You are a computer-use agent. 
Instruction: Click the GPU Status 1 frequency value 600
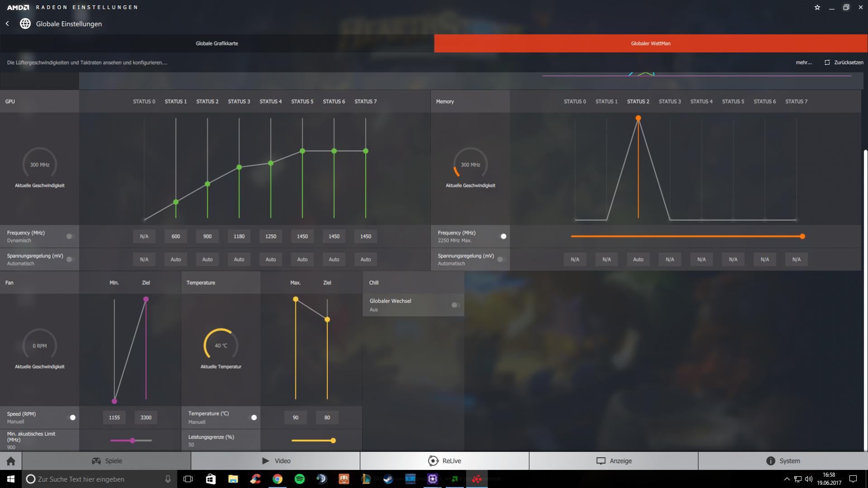(176, 236)
